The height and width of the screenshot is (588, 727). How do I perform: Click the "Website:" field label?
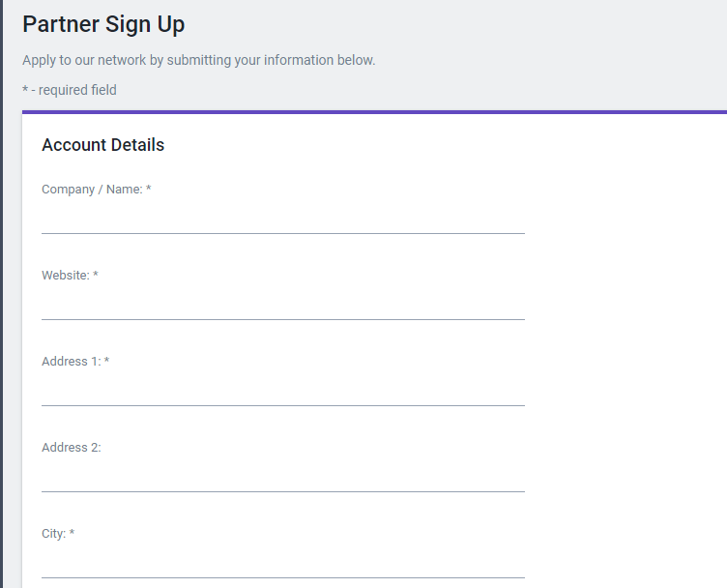[65, 276]
